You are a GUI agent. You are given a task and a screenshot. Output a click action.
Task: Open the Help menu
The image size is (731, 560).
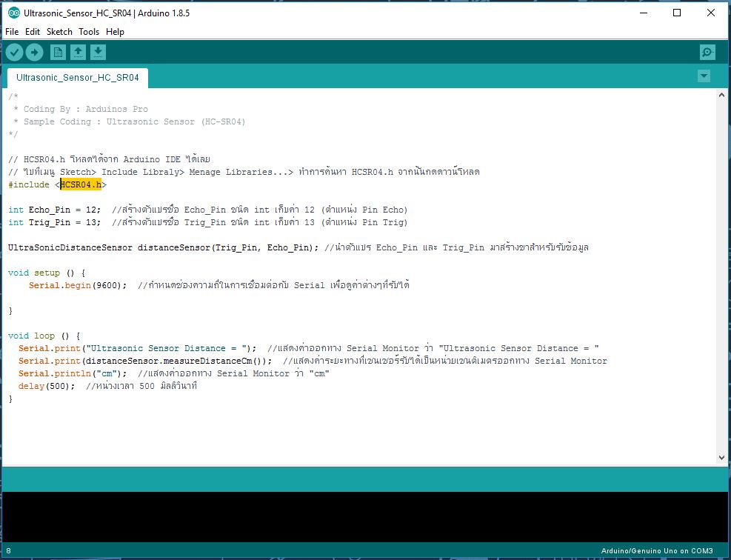tap(115, 32)
